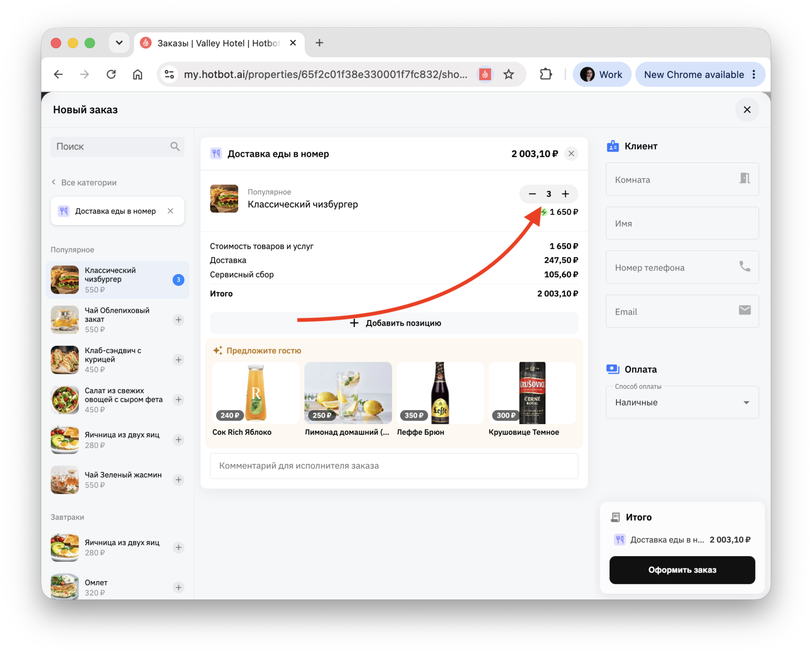
Task: Add Чай Зеленый жасмин with plus icon
Action: (178, 480)
